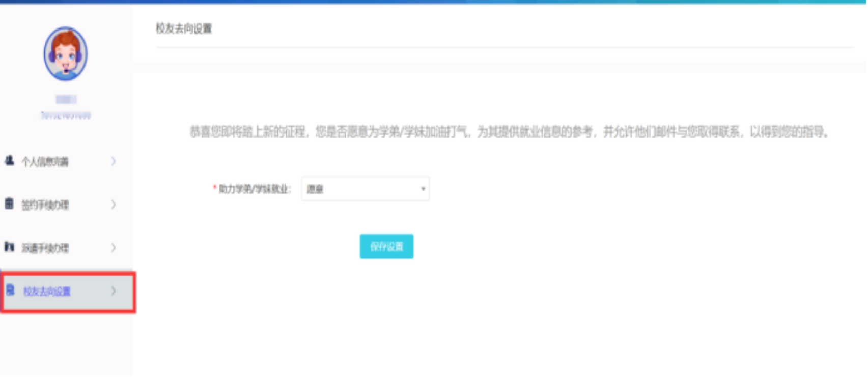Click the 校友去向设置 page heading
The image size is (868, 377).
click(x=184, y=29)
